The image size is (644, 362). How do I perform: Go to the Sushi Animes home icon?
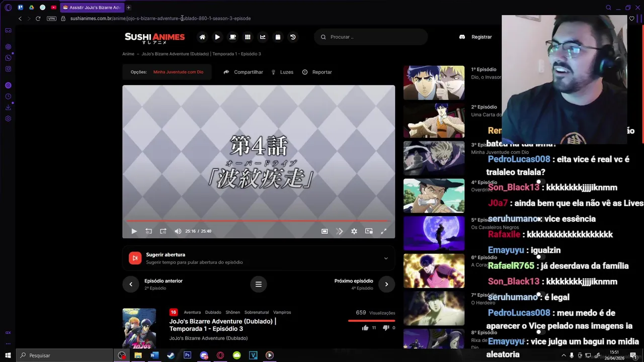point(202,37)
